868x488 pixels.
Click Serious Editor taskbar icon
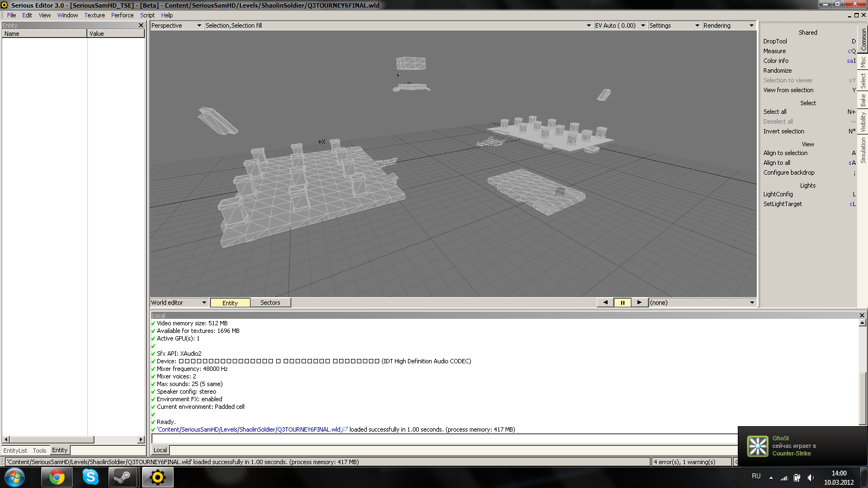pos(157,478)
